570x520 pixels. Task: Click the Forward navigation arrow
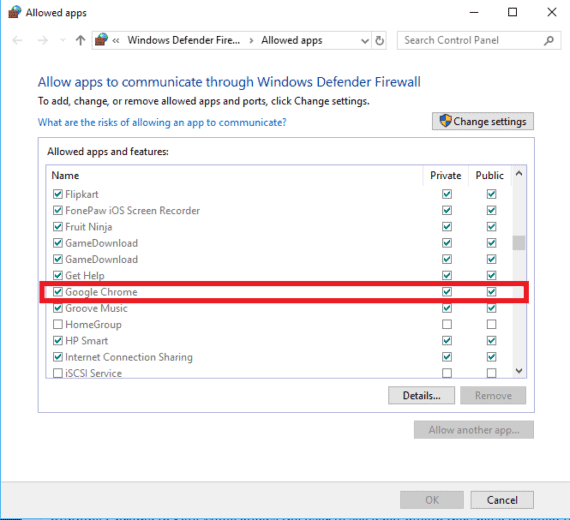[x=43, y=40]
